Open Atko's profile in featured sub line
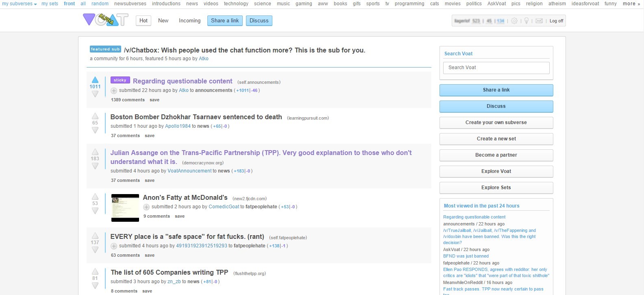This screenshot has width=644, height=295. click(203, 59)
